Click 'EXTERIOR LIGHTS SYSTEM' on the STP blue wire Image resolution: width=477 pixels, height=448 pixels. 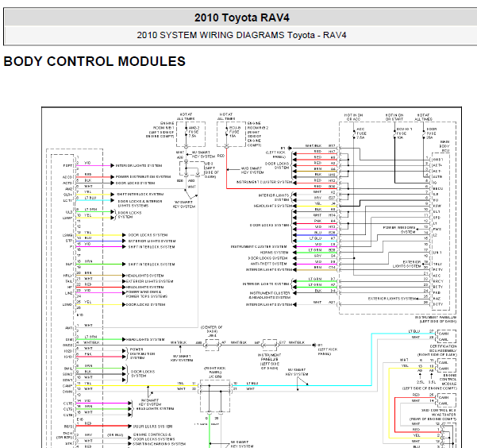click(152, 241)
